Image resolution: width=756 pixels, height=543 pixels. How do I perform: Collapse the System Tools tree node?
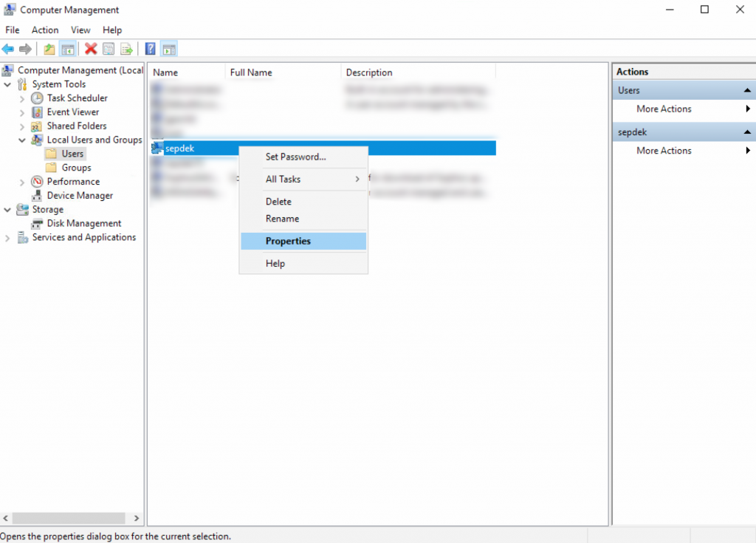(7, 84)
